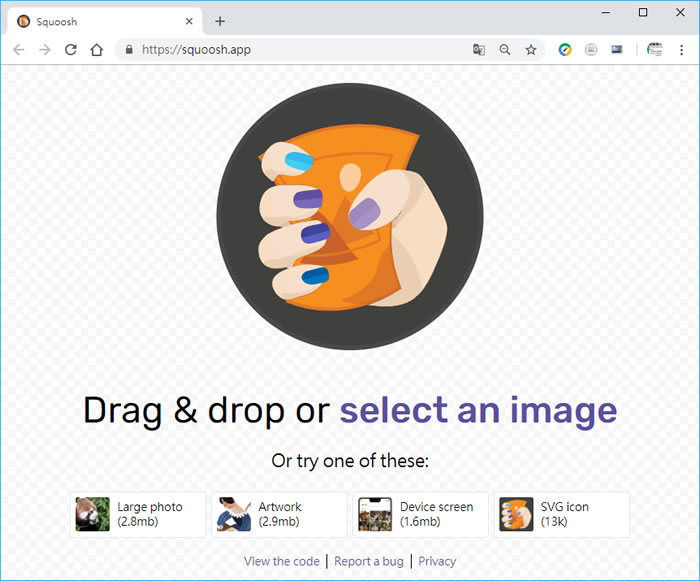Open the browser profile avatar

[x=655, y=50]
